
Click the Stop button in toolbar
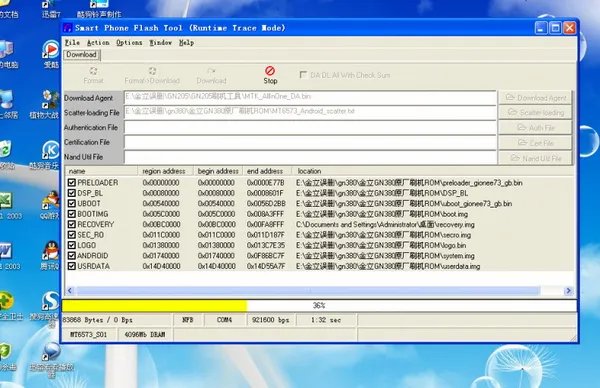click(x=270, y=75)
